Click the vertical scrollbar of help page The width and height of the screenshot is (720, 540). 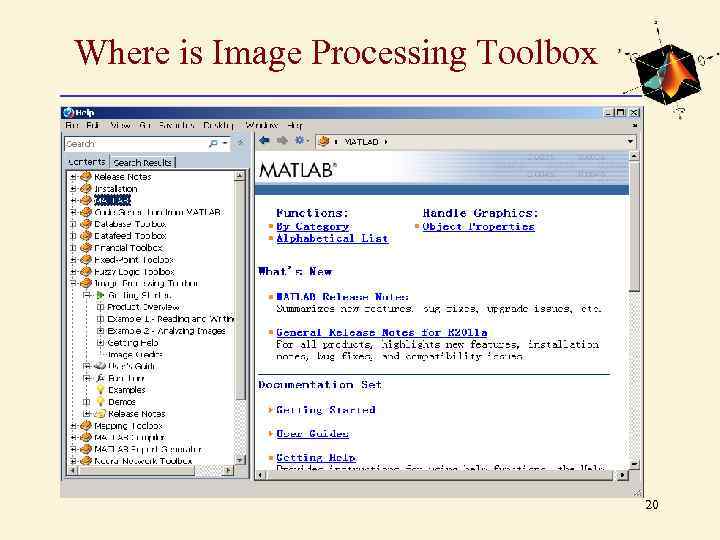point(634,227)
